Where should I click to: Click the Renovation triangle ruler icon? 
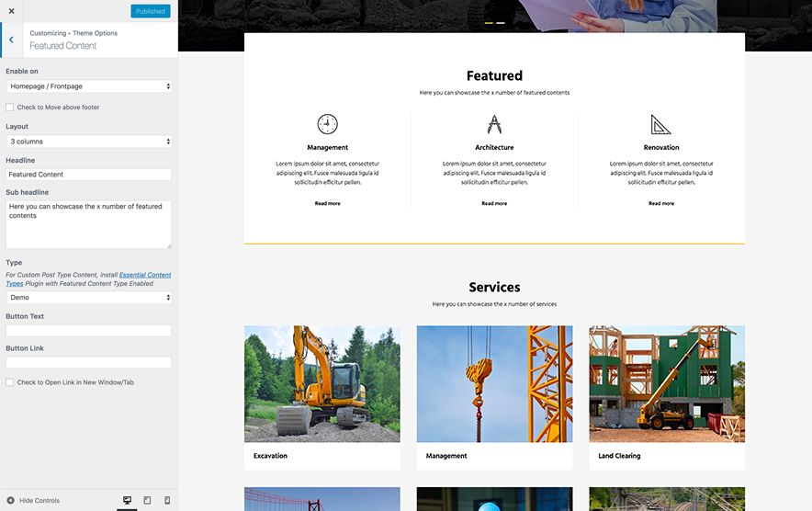pos(661,124)
